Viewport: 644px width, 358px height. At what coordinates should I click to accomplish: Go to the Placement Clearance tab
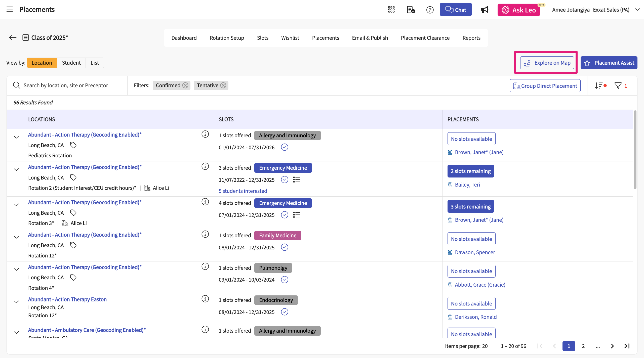pos(425,38)
